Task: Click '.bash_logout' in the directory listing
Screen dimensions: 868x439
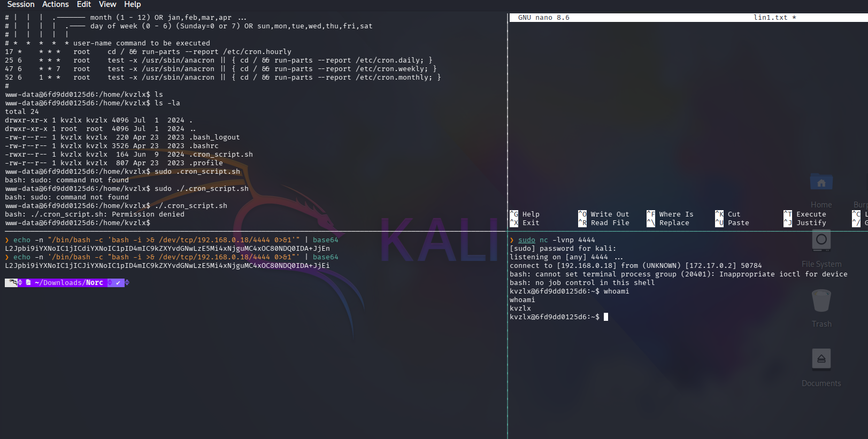Action: 214,137
